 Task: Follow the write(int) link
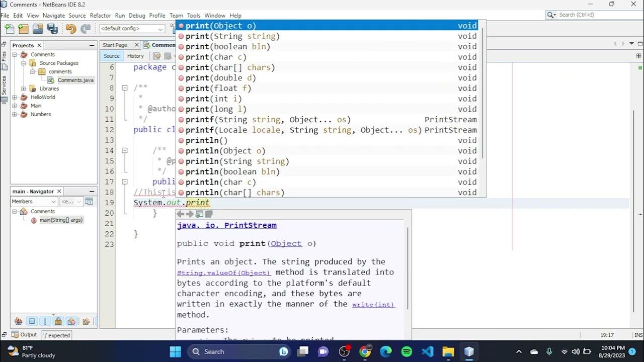click(x=373, y=304)
